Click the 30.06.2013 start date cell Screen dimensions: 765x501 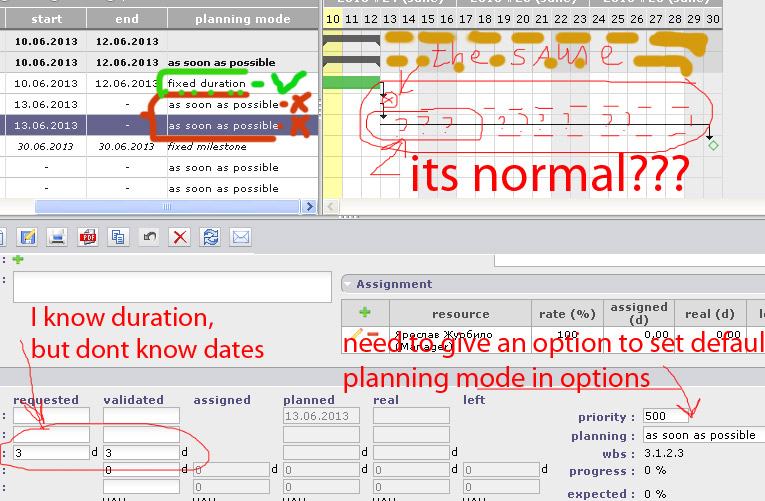pyautogui.click(x=45, y=146)
